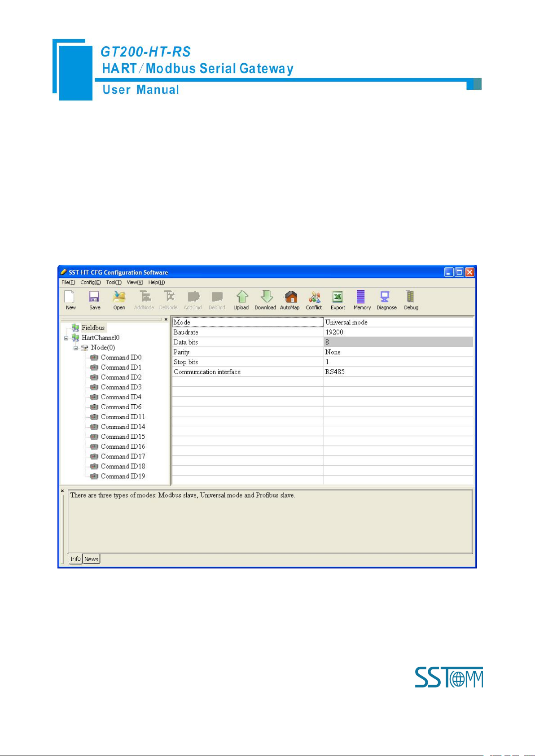Click the Stop bits value 1

pos(399,362)
